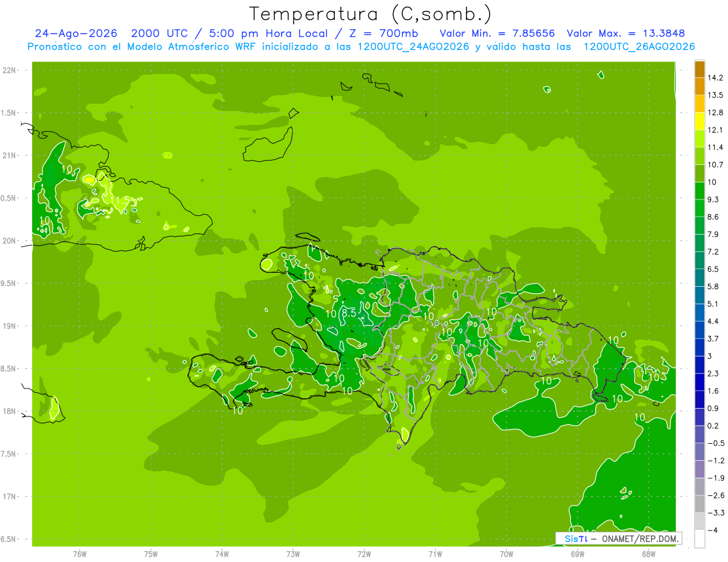Click the '12.8' legend value
This screenshot has width=728, height=562.
[715, 113]
